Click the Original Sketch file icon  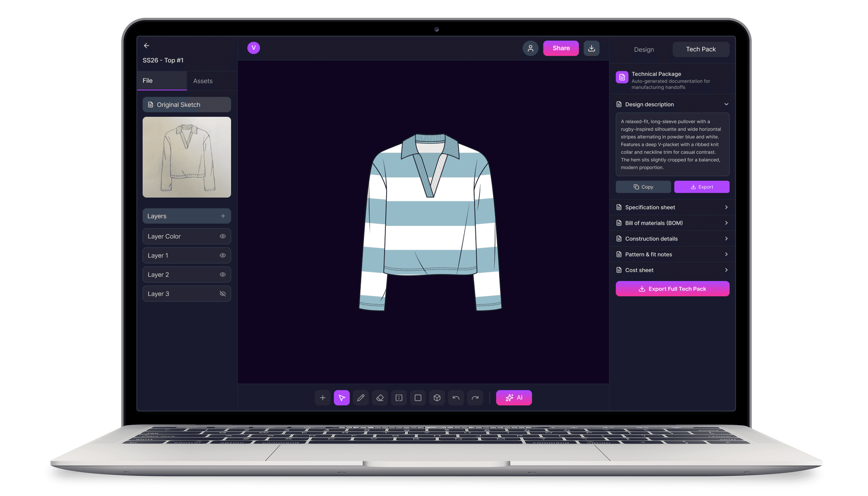[150, 105]
